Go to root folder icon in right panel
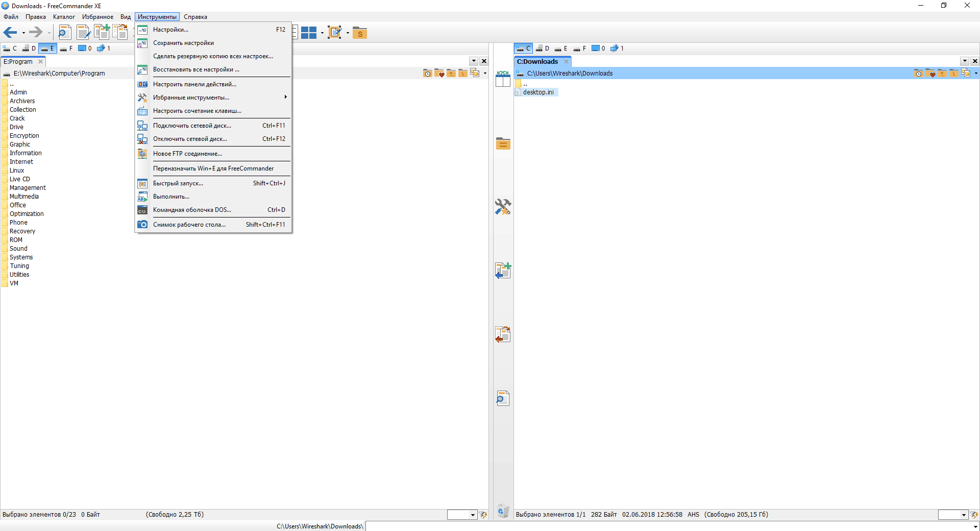 pos(953,74)
